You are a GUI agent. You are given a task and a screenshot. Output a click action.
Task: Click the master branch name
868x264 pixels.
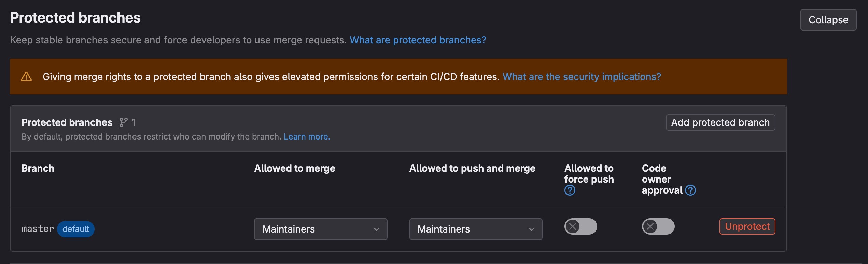(x=38, y=229)
